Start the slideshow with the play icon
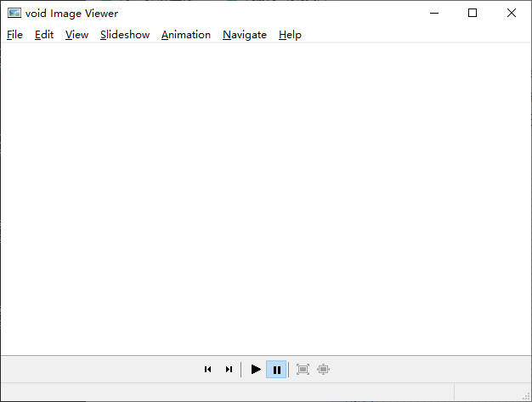Viewport: 532px width, 402px height. (256, 369)
